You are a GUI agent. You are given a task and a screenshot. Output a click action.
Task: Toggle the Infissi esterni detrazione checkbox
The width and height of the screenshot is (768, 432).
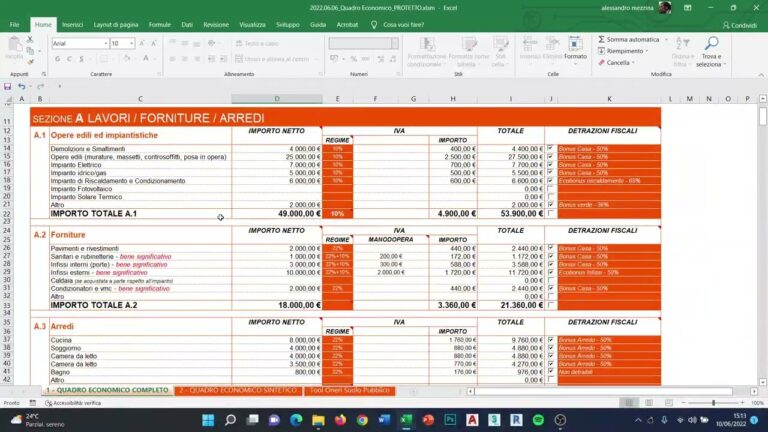pyautogui.click(x=551, y=272)
